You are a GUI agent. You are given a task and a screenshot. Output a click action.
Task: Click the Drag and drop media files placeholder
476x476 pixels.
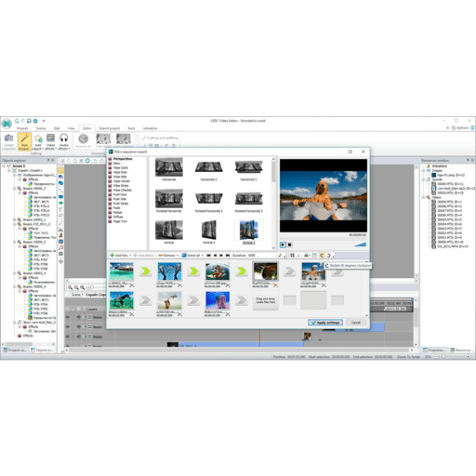pos(266,300)
